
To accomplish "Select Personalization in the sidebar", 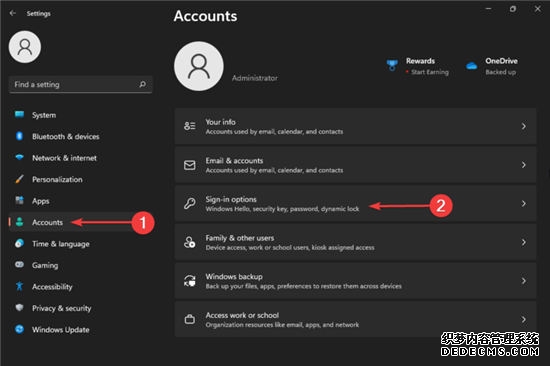I will click(81, 179).
